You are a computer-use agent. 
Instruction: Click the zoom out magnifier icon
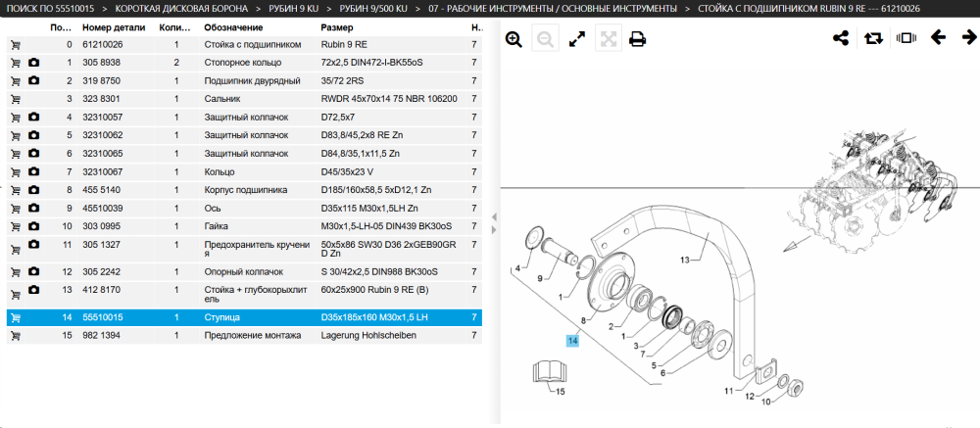(545, 39)
